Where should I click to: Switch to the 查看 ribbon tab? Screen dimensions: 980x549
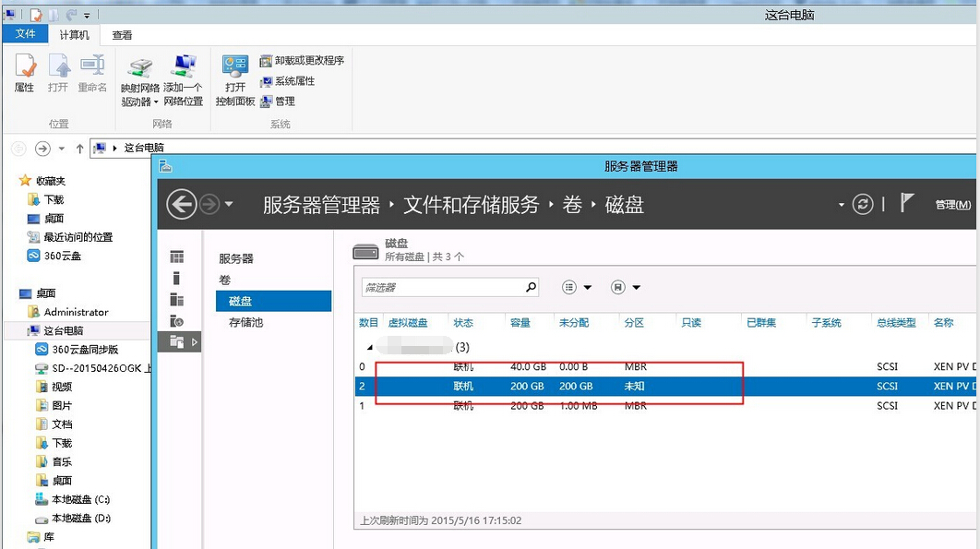click(x=122, y=35)
